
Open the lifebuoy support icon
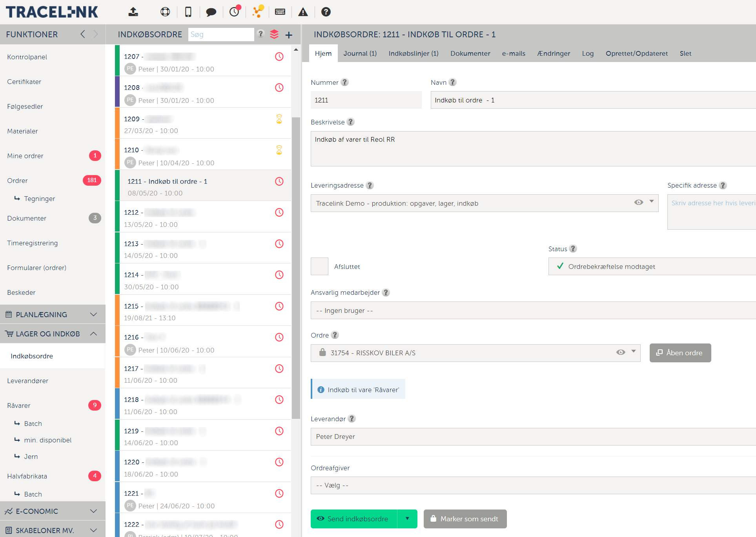click(x=165, y=12)
